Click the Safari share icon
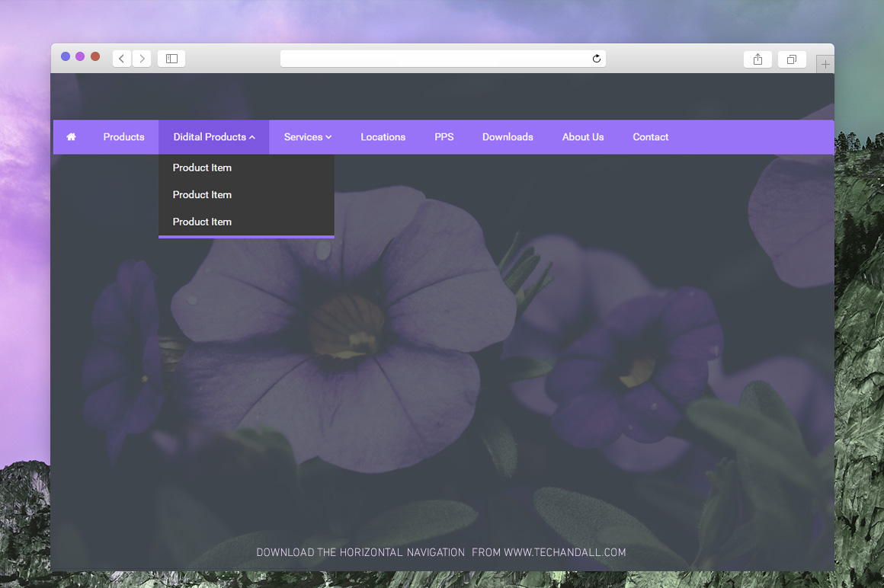 (x=757, y=59)
